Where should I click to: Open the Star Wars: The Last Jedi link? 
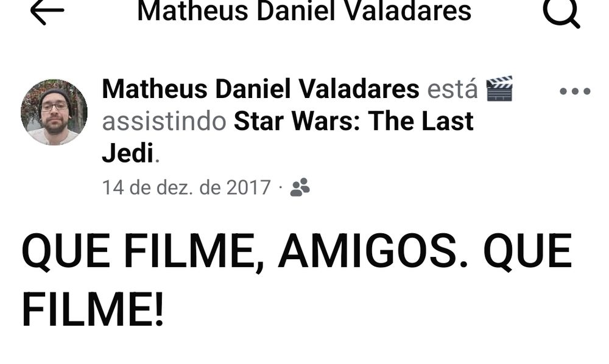click(287, 137)
